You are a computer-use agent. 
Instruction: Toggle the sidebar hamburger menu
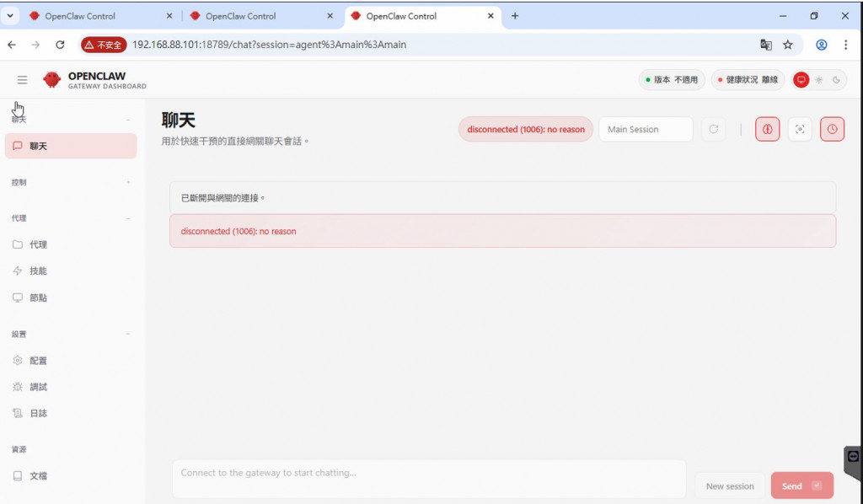click(22, 80)
